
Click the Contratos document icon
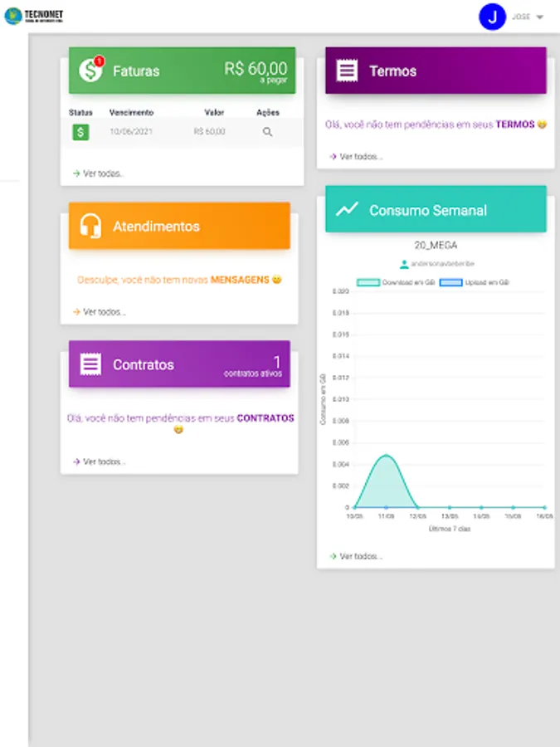point(90,364)
